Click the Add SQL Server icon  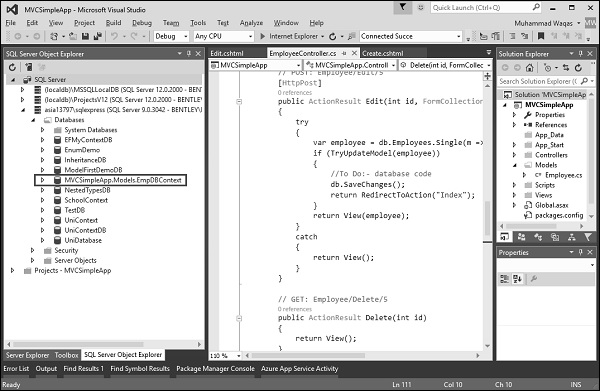click(29, 67)
